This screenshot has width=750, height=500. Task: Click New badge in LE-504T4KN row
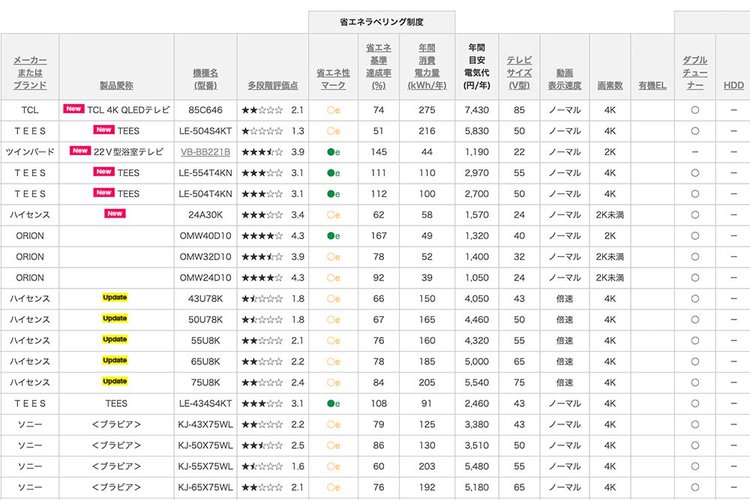104,193
